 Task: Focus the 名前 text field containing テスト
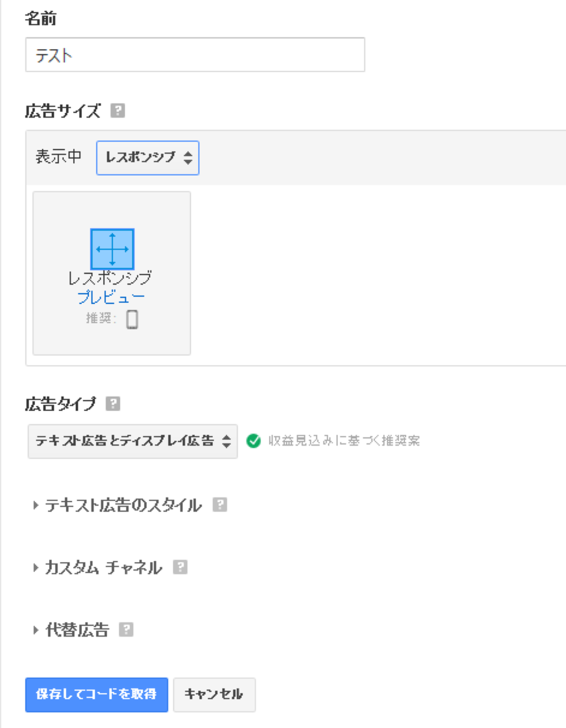195,55
